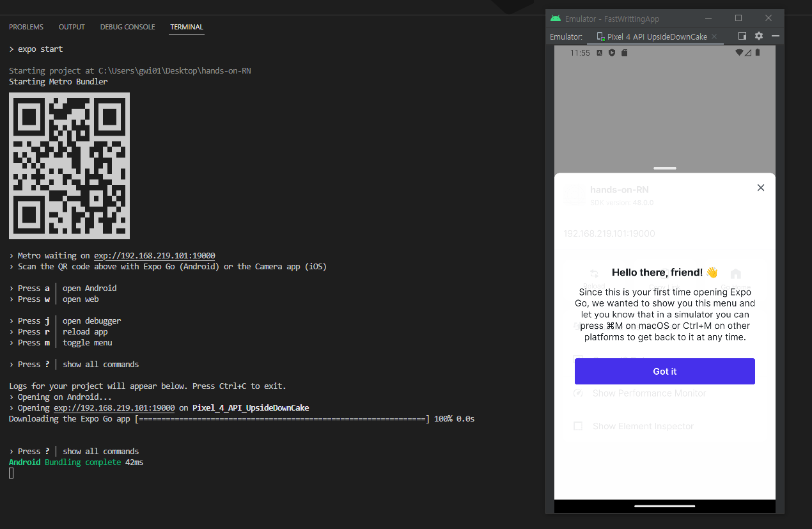812x529 pixels.
Task: Tap the Android navigation bar pill
Action: tap(665, 506)
